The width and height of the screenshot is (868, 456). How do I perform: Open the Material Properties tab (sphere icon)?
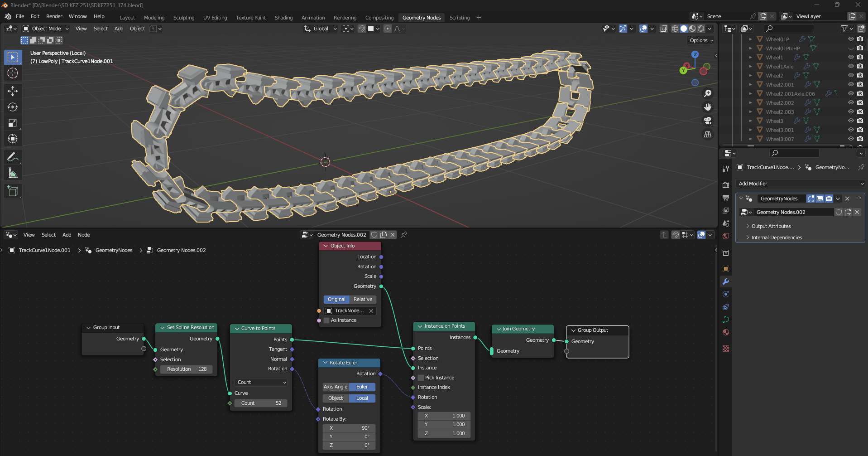tap(725, 332)
